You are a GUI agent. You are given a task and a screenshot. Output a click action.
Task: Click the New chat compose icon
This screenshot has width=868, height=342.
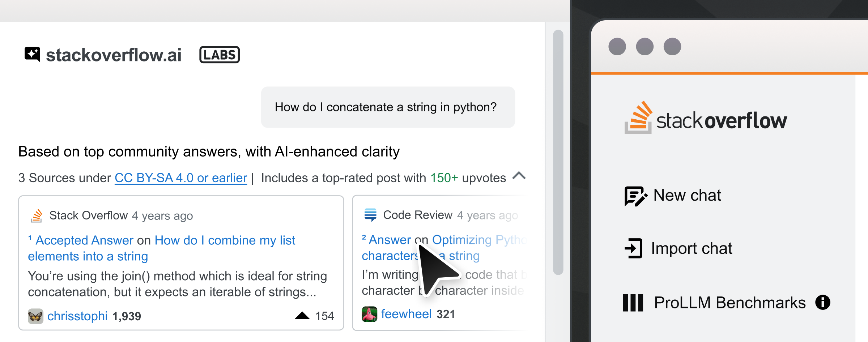point(635,196)
